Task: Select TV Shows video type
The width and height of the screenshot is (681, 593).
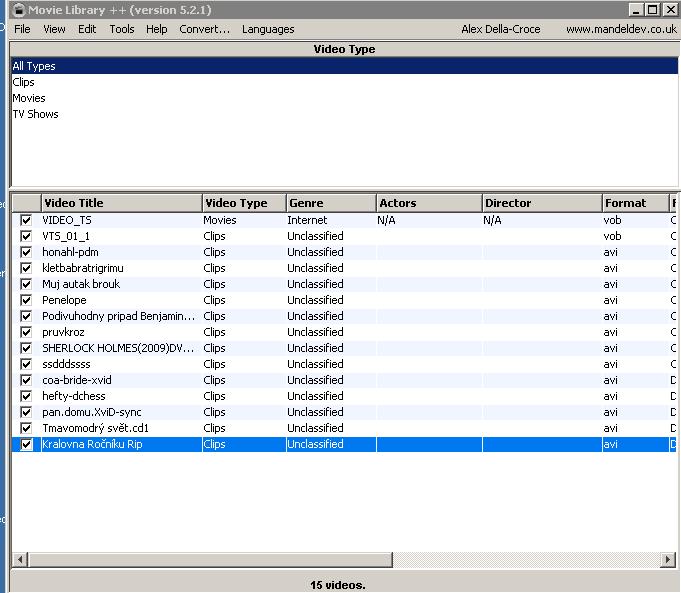Action: [35, 114]
